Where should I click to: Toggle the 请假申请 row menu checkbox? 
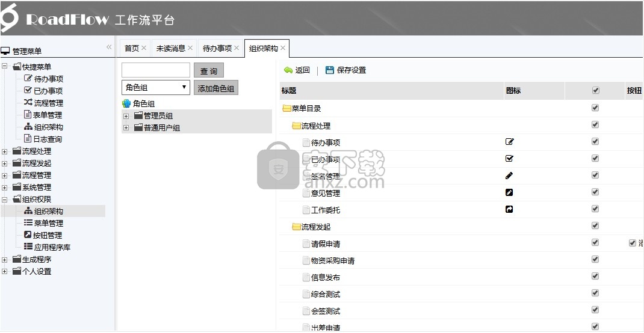coord(595,242)
